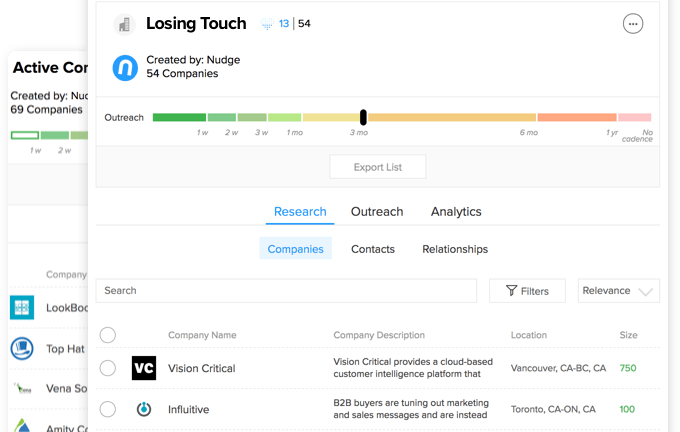Switch to the Outreach tab

[x=377, y=212]
